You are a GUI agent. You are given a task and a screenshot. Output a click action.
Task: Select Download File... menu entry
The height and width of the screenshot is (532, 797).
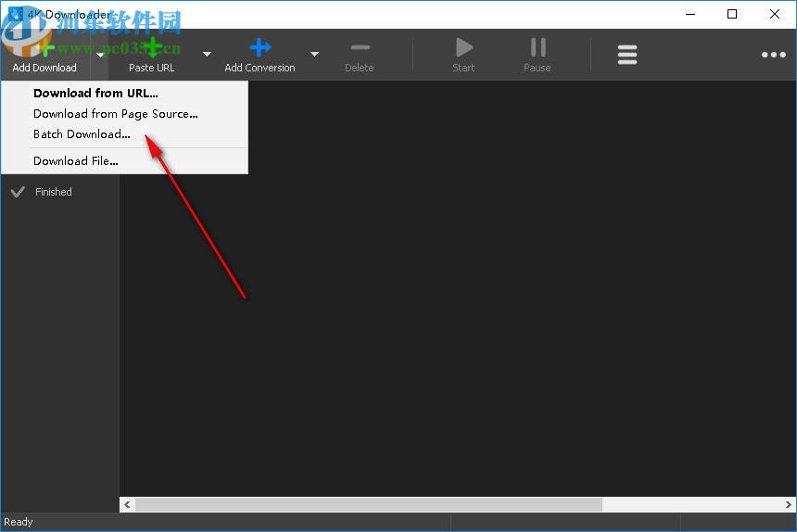tap(124, 161)
